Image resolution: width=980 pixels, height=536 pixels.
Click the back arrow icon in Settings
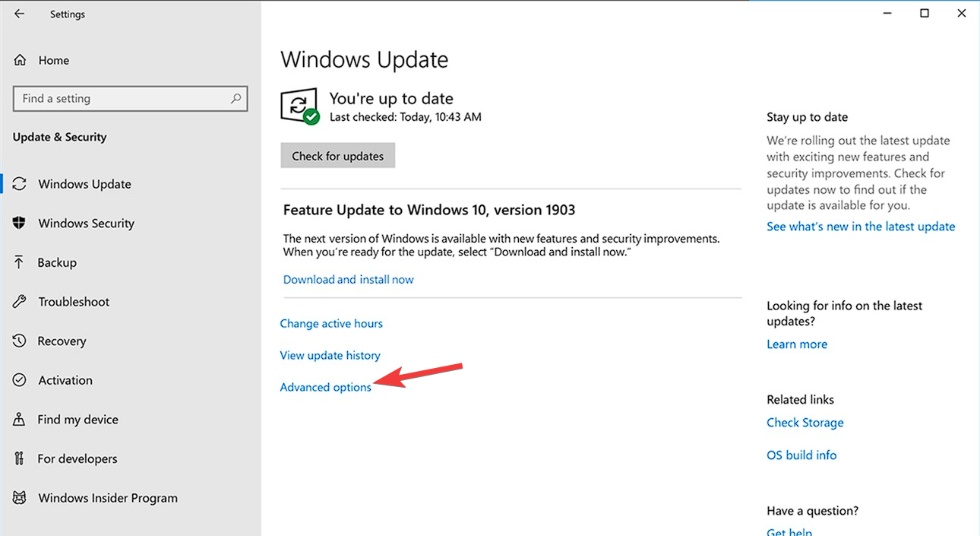coord(20,14)
